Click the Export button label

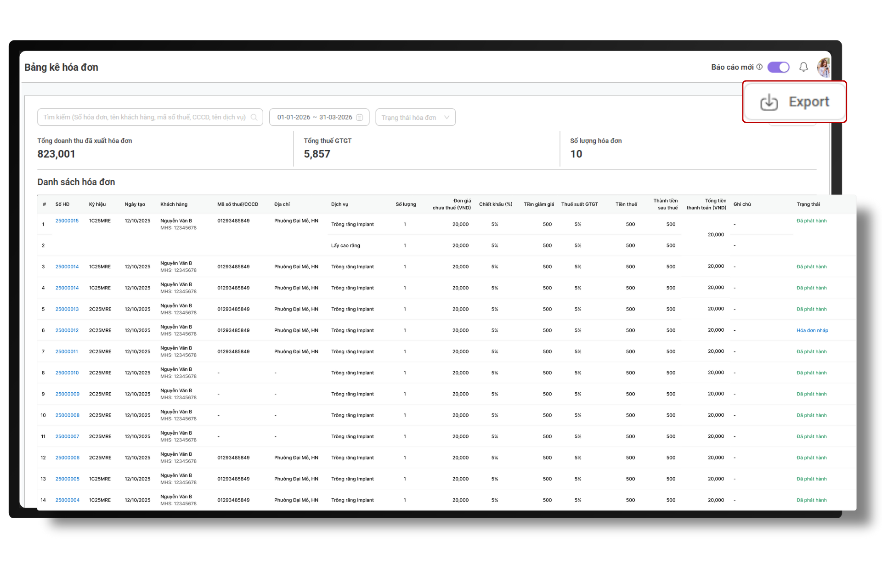point(808,102)
